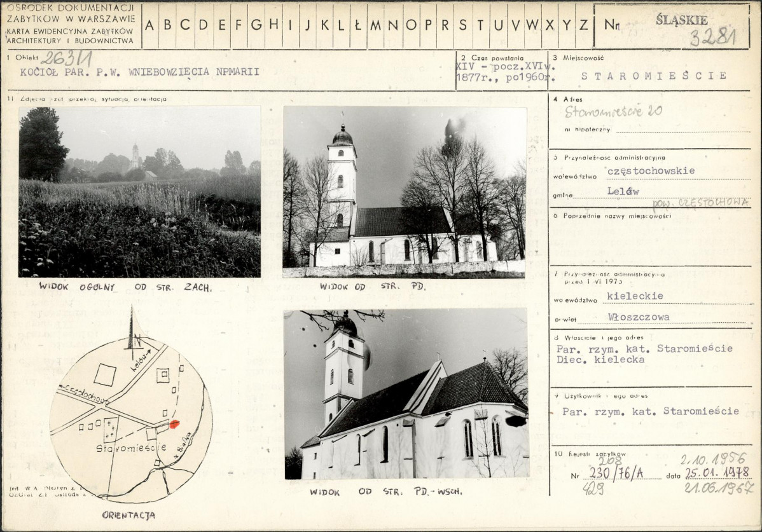Click the 'Lelów' direction label on map
762x532 pixels.
tap(141, 360)
